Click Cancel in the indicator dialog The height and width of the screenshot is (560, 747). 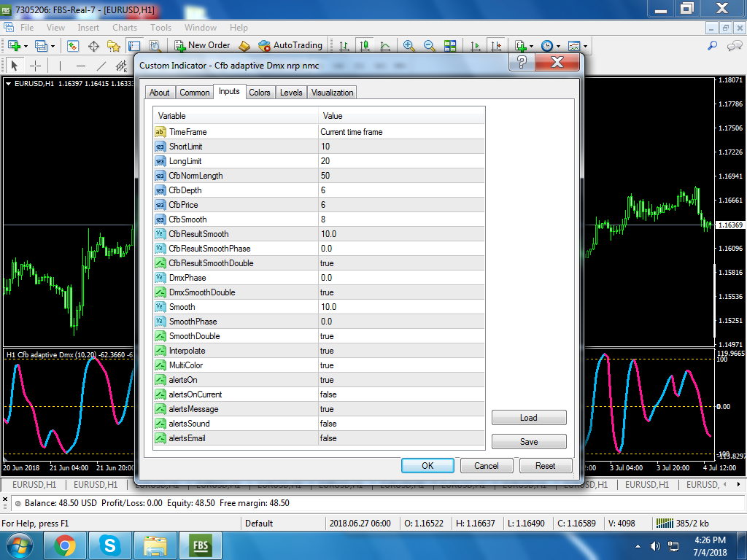(487, 466)
